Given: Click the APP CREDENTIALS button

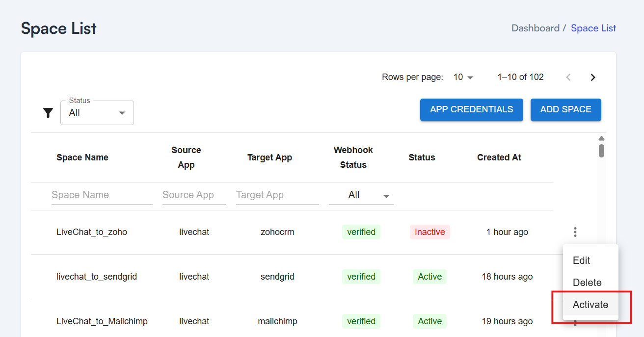Looking at the screenshot, I should [472, 109].
